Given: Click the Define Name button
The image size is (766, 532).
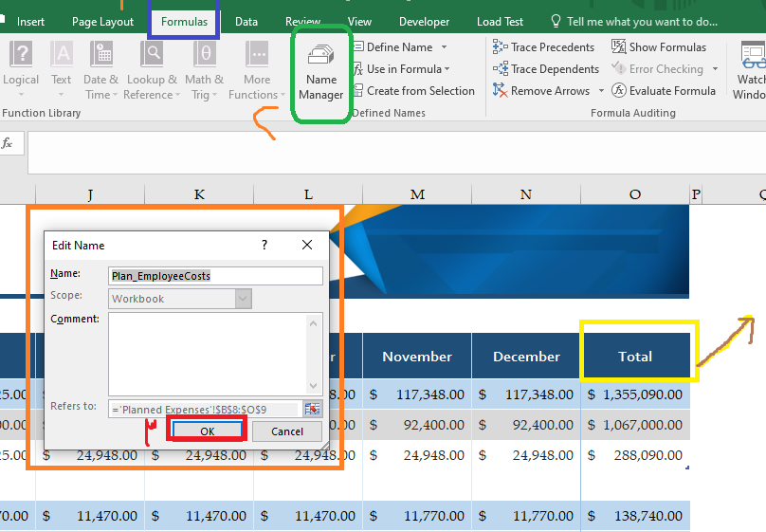Looking at the screenshot, I should [393, 46].
